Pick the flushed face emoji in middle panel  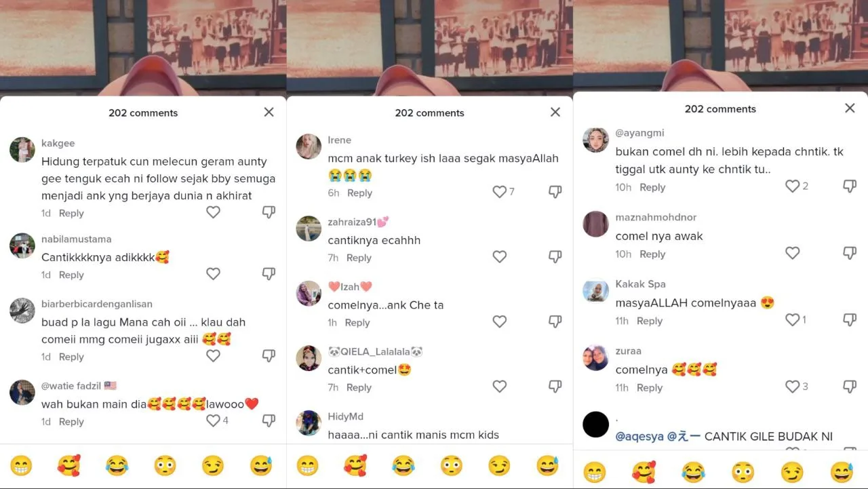(x=452, y=465)
